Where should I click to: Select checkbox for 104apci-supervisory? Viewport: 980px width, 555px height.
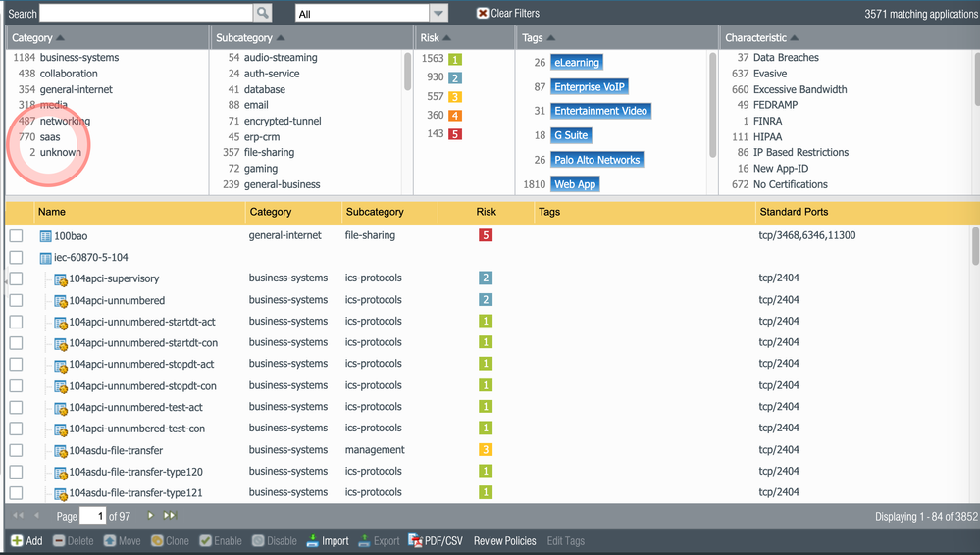tap(16, 278)
